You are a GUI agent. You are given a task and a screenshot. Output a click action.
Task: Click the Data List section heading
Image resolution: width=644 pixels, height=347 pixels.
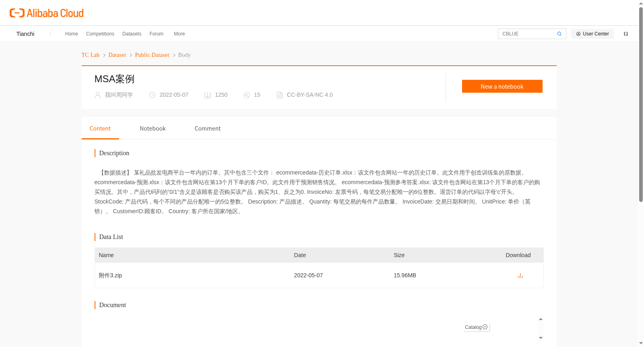(111, 237)
